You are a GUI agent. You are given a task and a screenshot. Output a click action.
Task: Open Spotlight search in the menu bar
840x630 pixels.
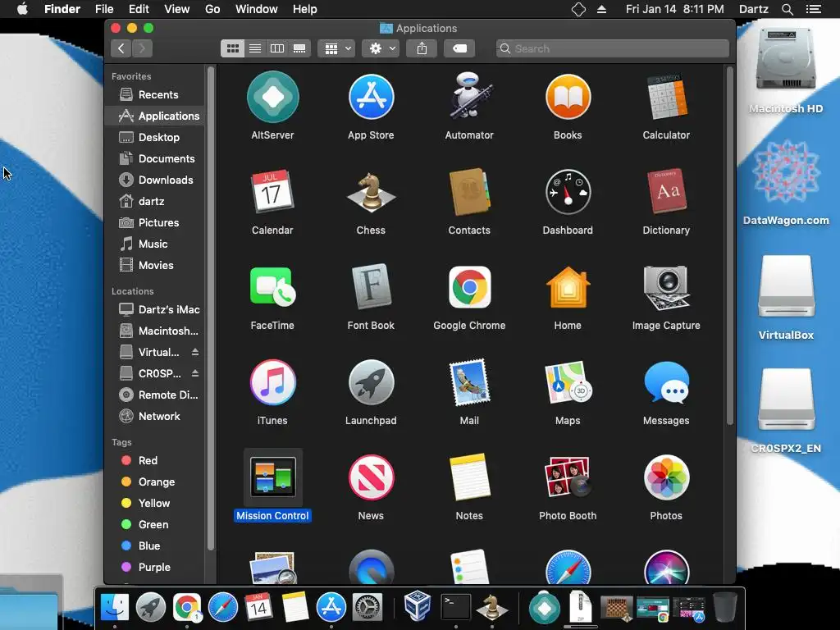pos(787,9)
